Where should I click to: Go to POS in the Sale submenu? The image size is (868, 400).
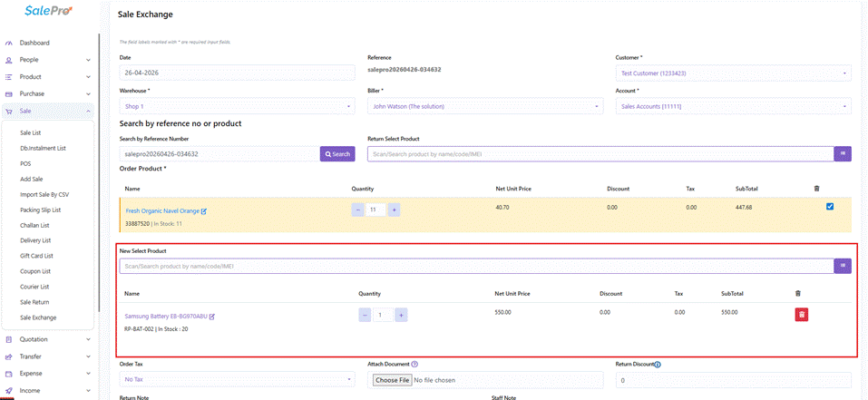25,164
